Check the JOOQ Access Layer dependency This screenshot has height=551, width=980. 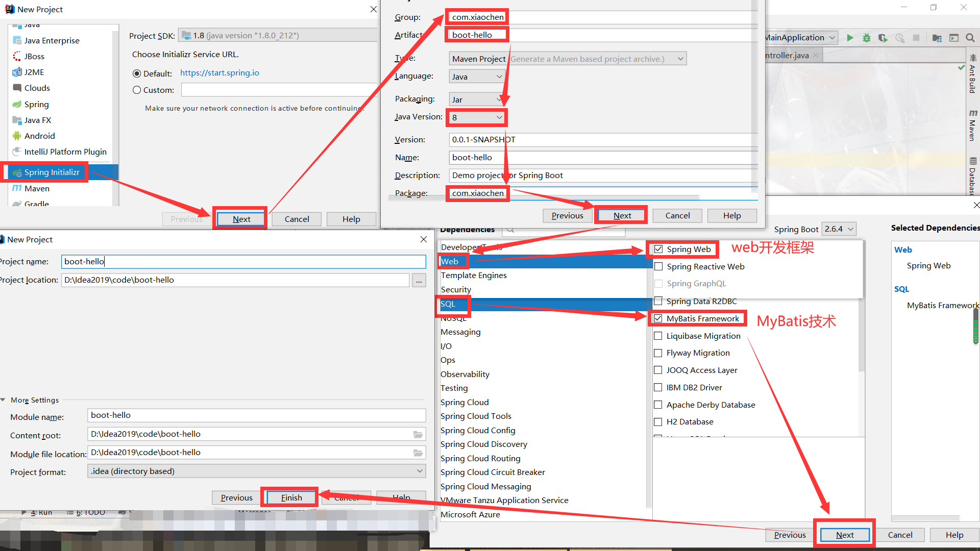coord(658,370)
